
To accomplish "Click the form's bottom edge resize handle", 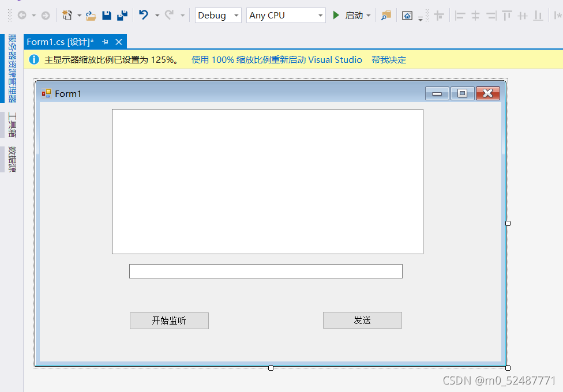I will (271, 368).
